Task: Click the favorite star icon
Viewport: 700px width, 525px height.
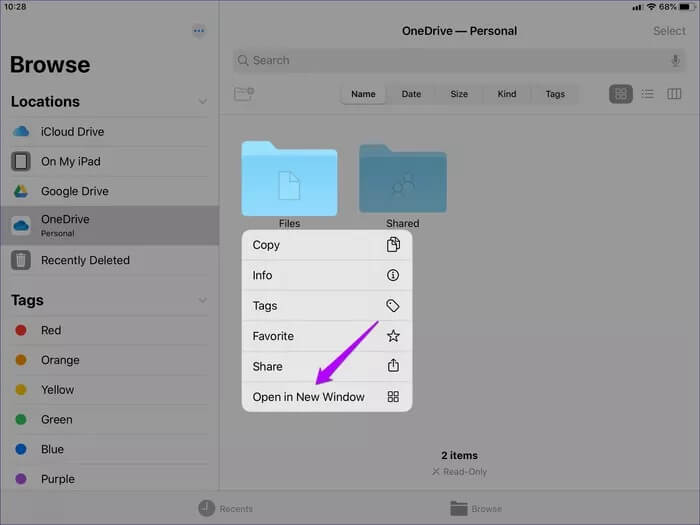Action: pos(393,336)
